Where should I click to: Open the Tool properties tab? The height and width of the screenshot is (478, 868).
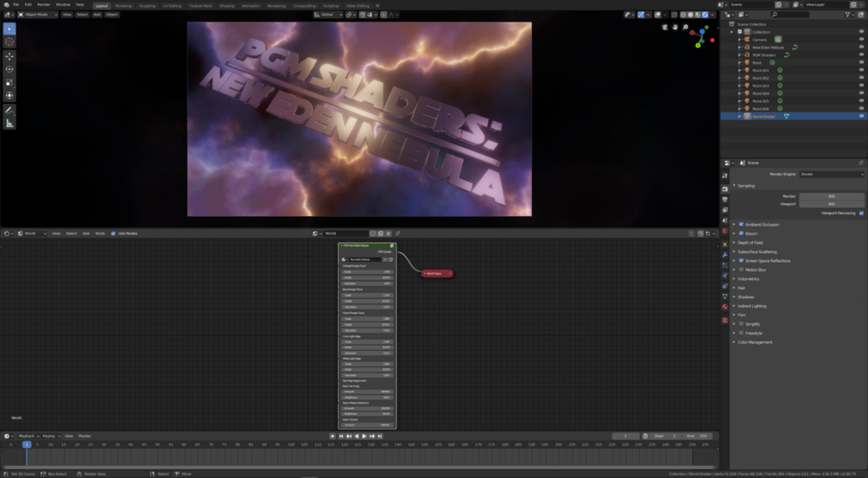pos(725,175)
